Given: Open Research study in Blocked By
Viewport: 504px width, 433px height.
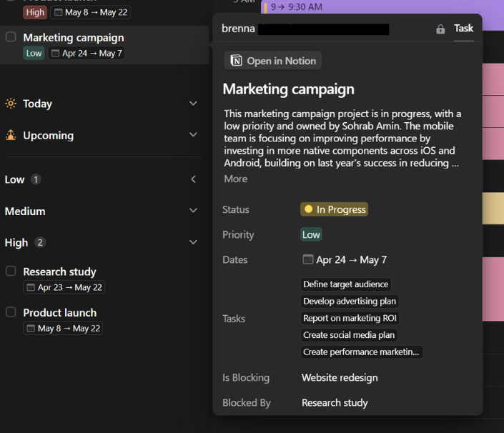Looking at the screenshot, I should [x=335, y=402].
